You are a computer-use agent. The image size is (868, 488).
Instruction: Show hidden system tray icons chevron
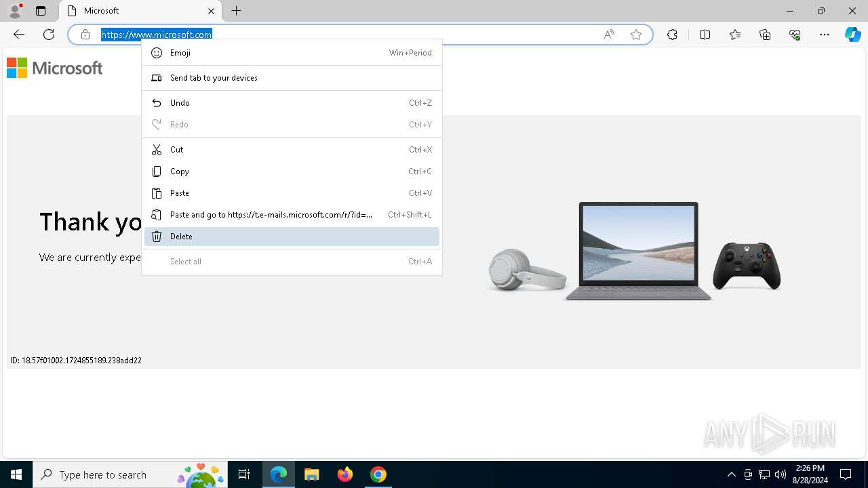[x=731, y=474]
